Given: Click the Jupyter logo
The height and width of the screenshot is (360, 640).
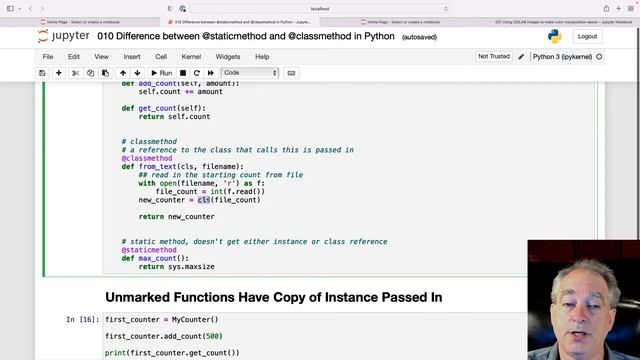Looking at the screenshot, I should pyautogui.click(x=63, y=36).
